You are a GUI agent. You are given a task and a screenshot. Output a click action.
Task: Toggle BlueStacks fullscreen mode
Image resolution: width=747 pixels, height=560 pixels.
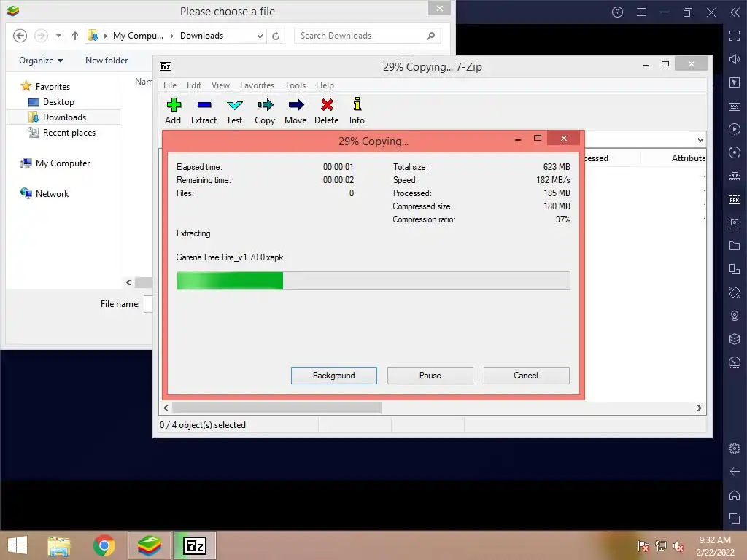pos(735,36)
